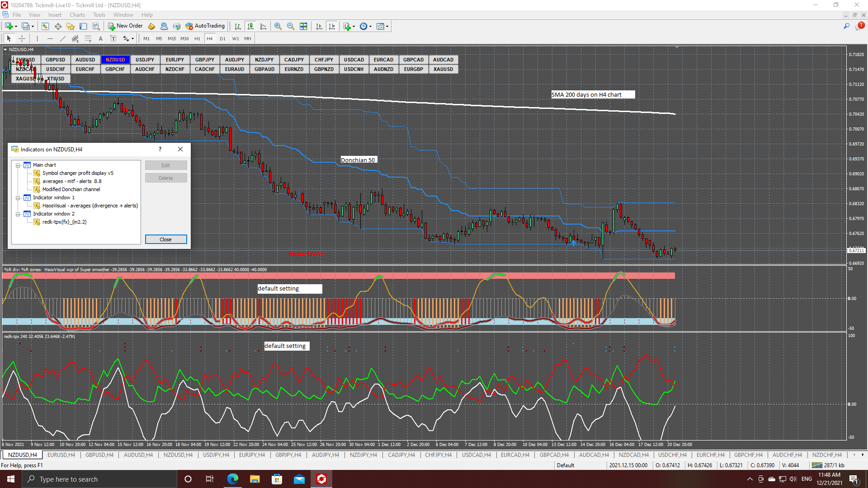Switch to the GBPUSD,H4 chart tab
Image resolution: width=868 pixels, height=488 pixels.
99,455
